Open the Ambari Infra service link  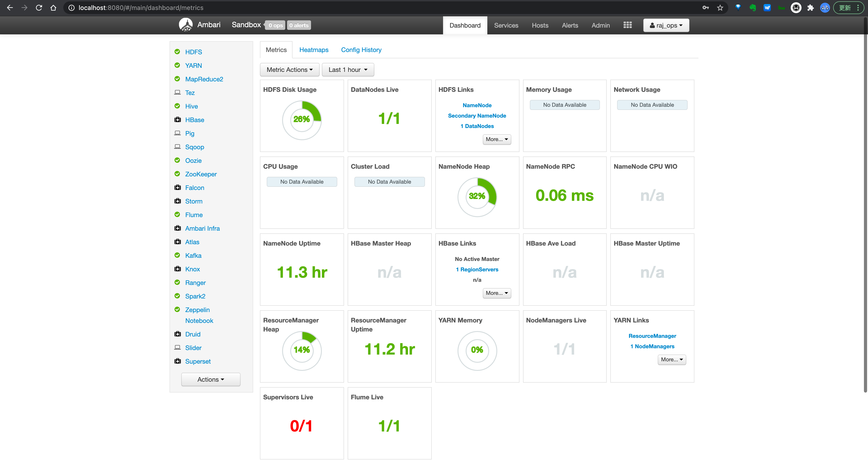(x=202, y=228)
